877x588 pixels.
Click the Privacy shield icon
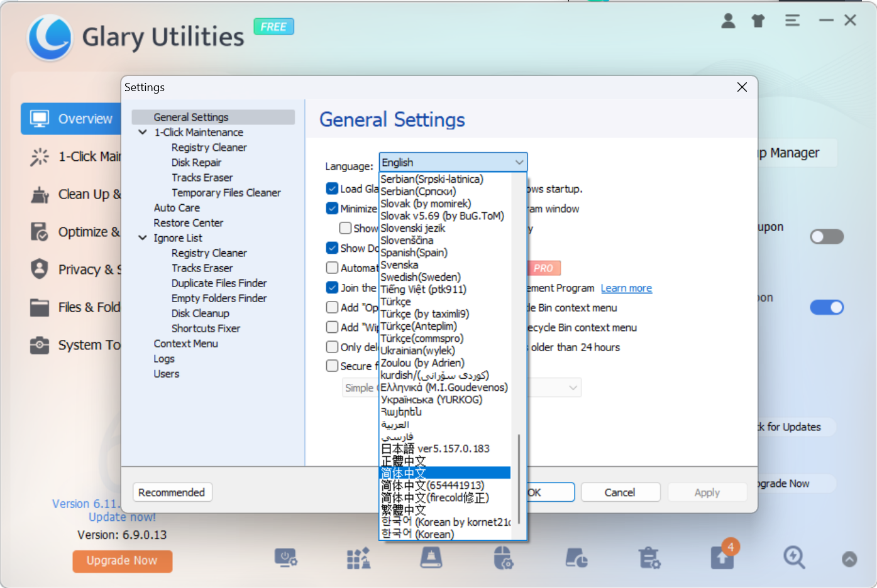(x=40, y=269)
